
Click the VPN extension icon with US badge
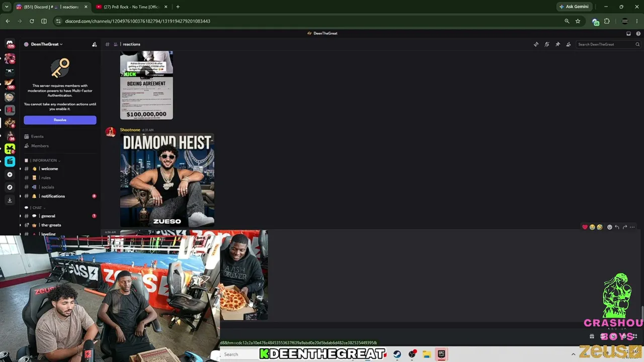pyautogui.click(x=596, y=21)
